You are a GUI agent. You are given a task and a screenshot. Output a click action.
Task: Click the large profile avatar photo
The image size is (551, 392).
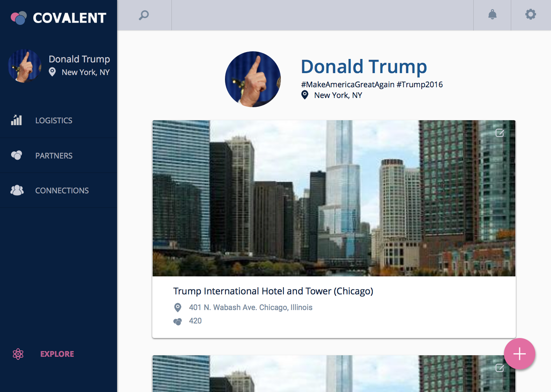[253, 79]
